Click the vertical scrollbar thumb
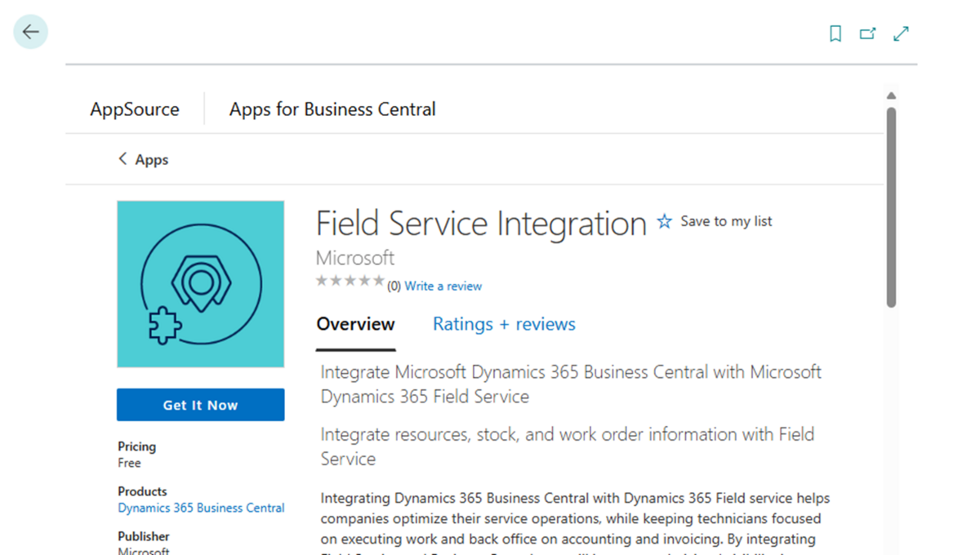980x555 pixels. click(x=891, y=207)
